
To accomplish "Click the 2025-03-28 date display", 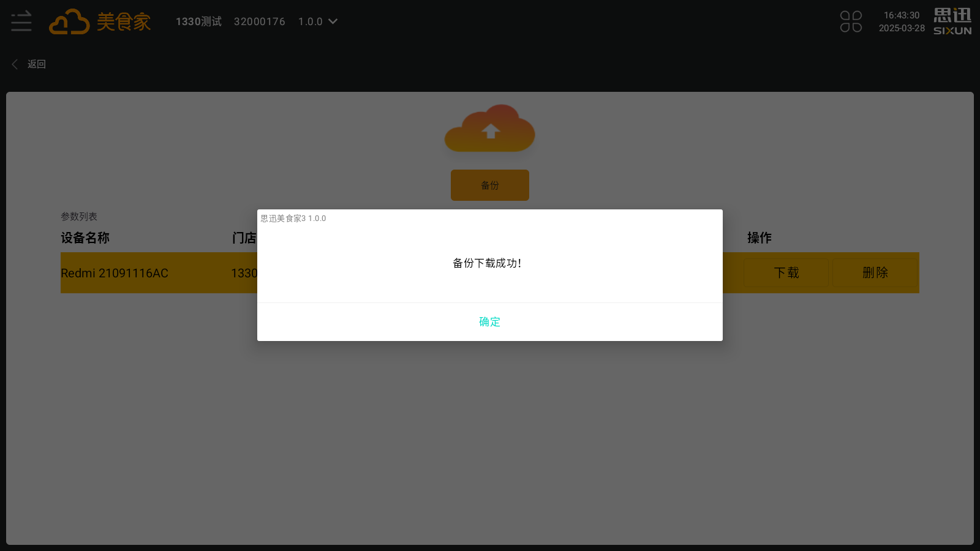I will pyautogui.click(x=902, y=28).
